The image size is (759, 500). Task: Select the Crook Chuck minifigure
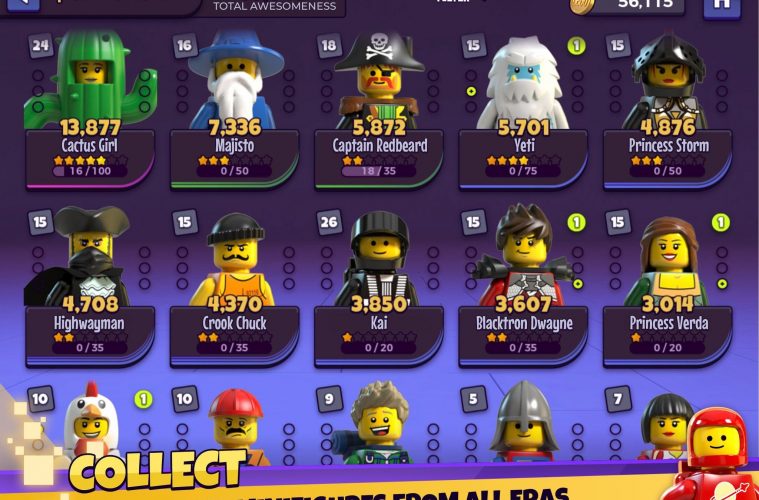(x=235, y=259)
